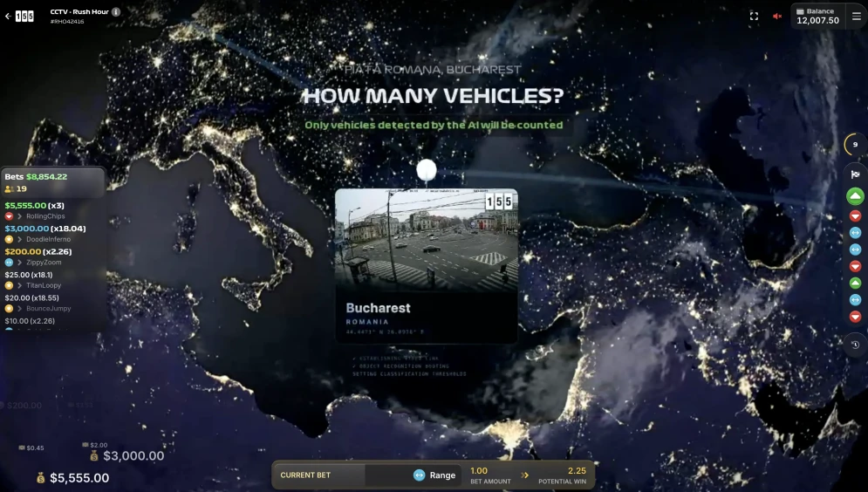The height and width of the screenshot is (492, 868).
Task: Open the hamburger menu
Action: pos(857,16)
